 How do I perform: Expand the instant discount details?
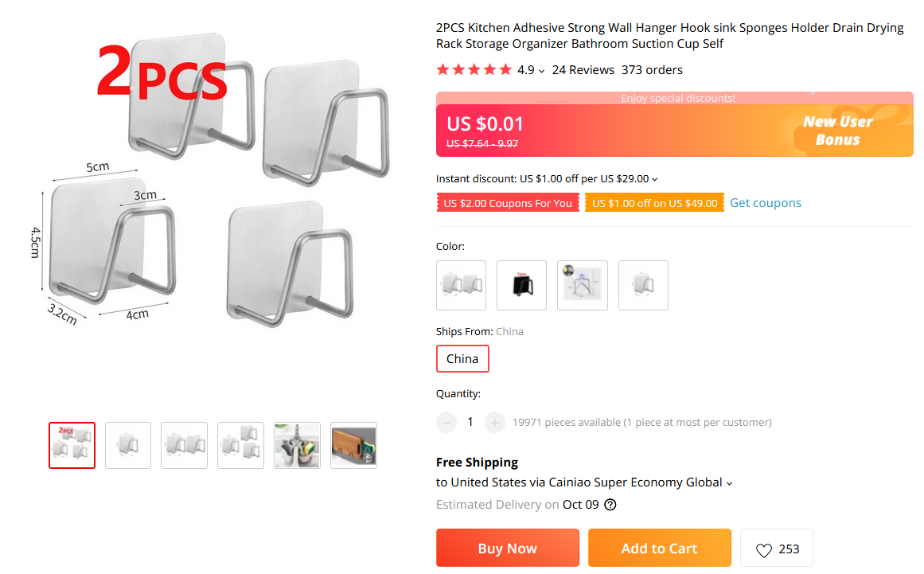coord(655,180)
